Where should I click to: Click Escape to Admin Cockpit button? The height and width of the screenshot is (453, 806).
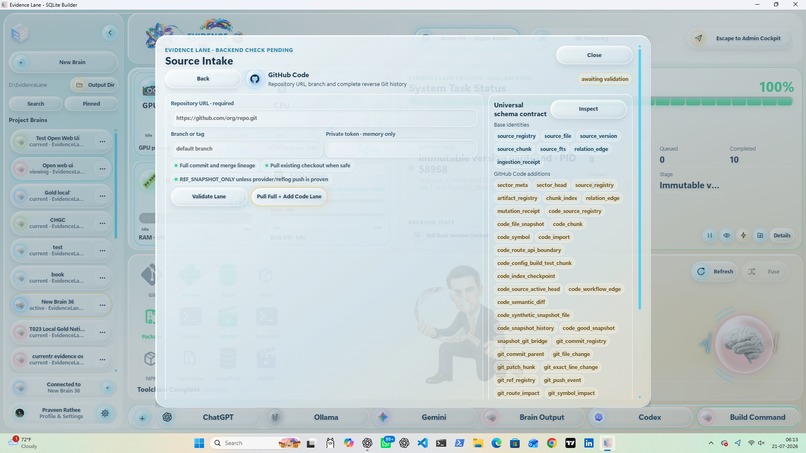[738, 39]
